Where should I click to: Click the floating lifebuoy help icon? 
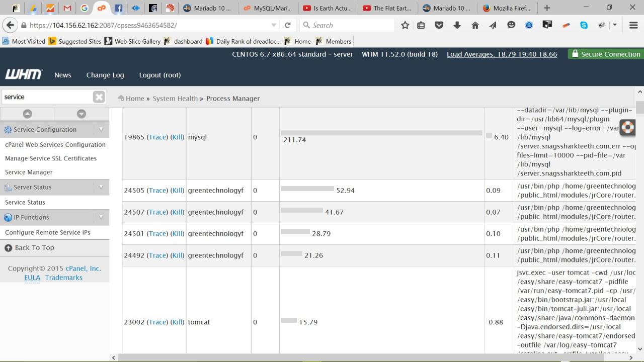(x=627, y=128)
